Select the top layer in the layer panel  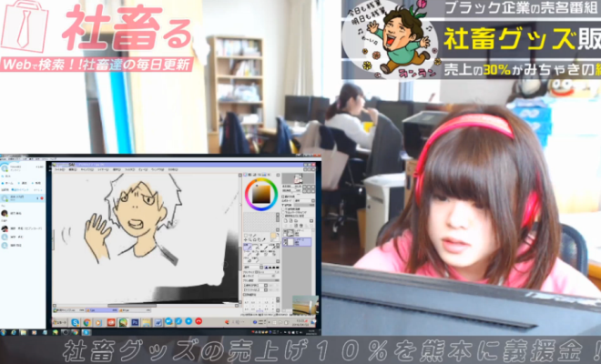click(x=295, y=233)
